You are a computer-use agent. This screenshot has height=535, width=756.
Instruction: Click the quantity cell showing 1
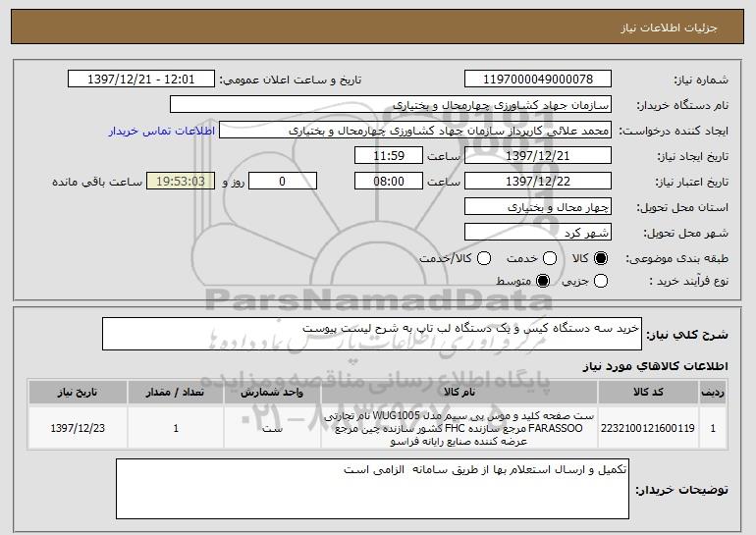click(x=176, y=428)
